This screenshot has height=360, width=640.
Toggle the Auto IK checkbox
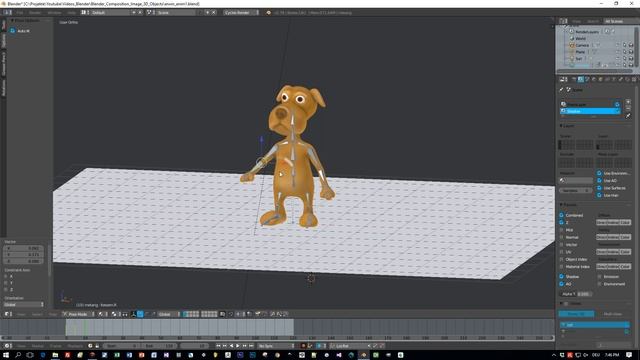13,31
